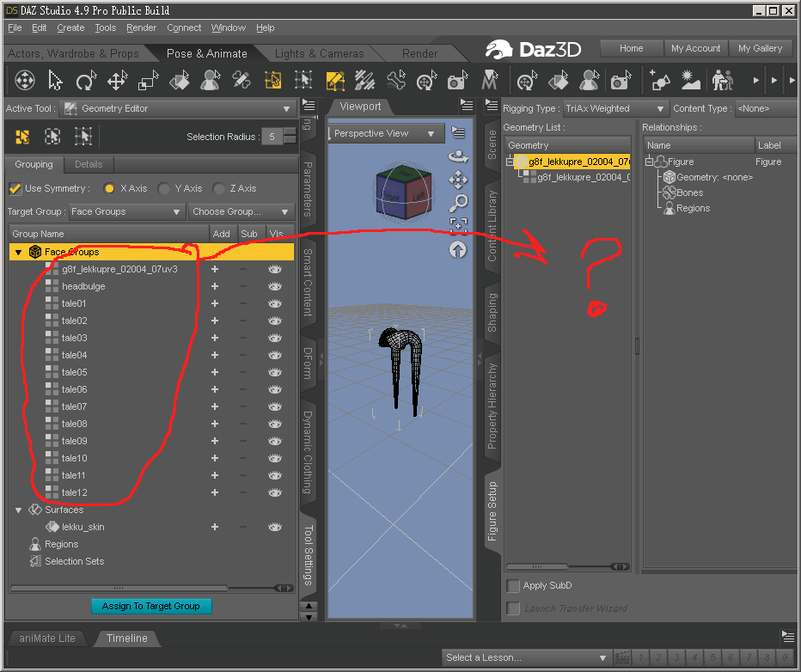Switch to Lights & Cameras tab
The height and width of the screenshot is (672, 801).
point(319,53)
